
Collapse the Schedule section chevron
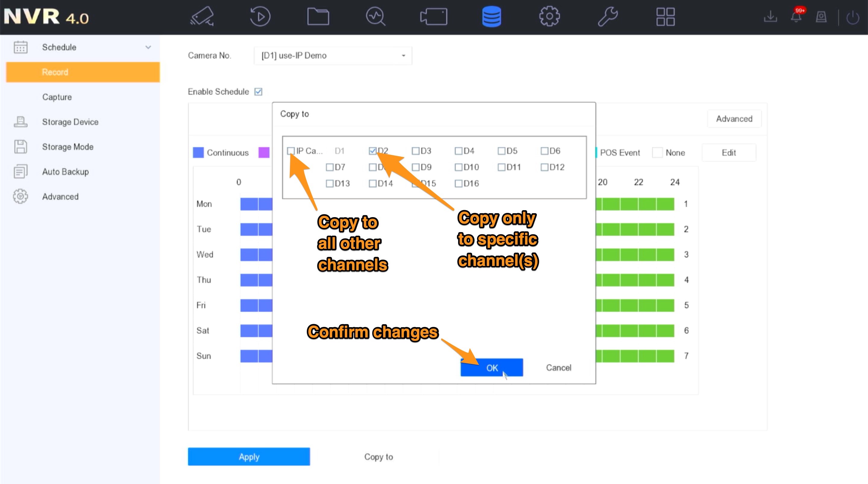point(148,47)
